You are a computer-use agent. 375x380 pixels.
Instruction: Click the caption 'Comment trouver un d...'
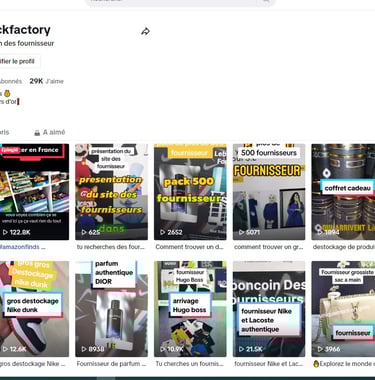(x=189, y=247)
